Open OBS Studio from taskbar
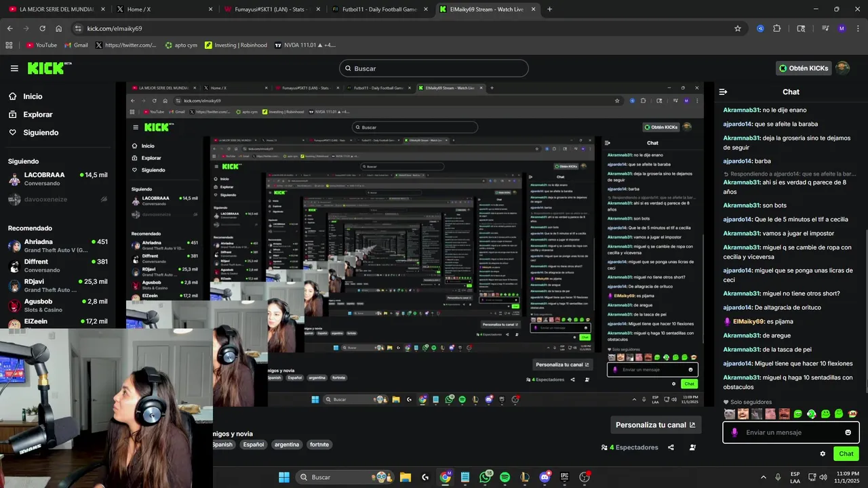Image resolution: width=868 pixels, height=488 pixels. click(585, 477)
